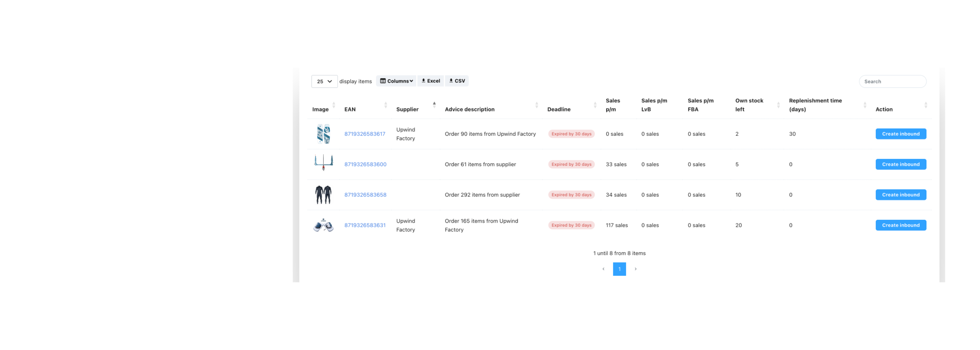Image resolution: width=980 pixels, height=350 pixels.
Task: Create inbound for EAN 8719326583600
Action: tap(901, 164)
